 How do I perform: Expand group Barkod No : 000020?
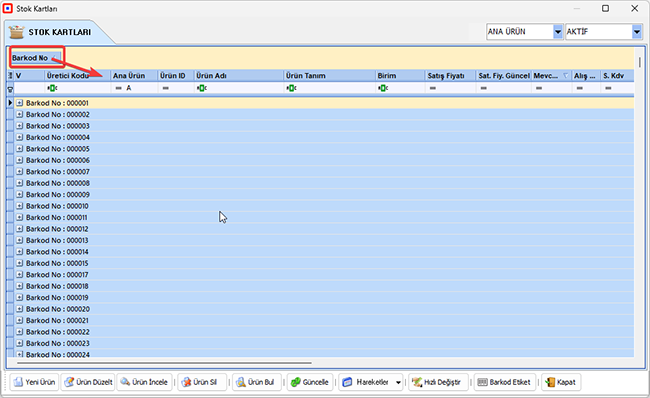coord(19,309)
